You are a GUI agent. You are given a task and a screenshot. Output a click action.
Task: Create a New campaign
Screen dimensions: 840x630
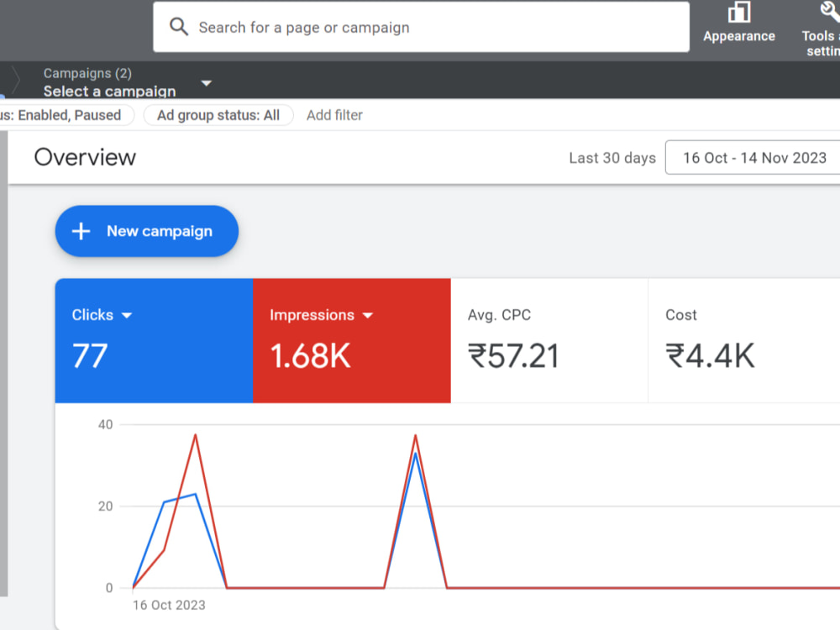coord(147,231)
